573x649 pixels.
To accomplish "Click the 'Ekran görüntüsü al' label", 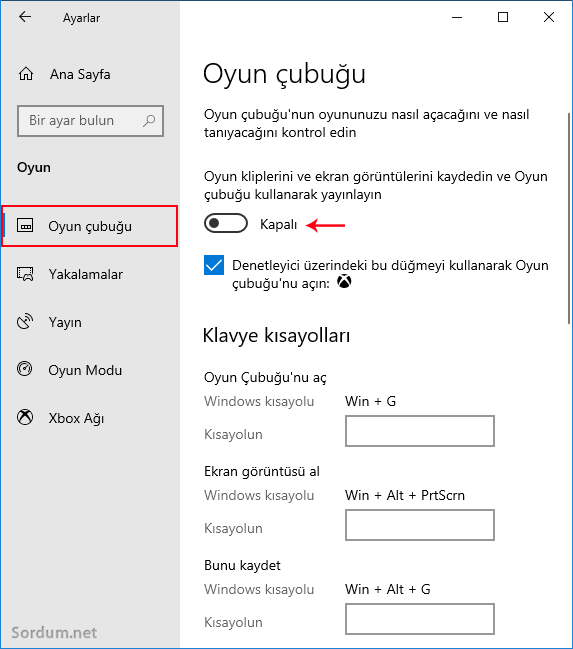I will [x=262, y=471].
